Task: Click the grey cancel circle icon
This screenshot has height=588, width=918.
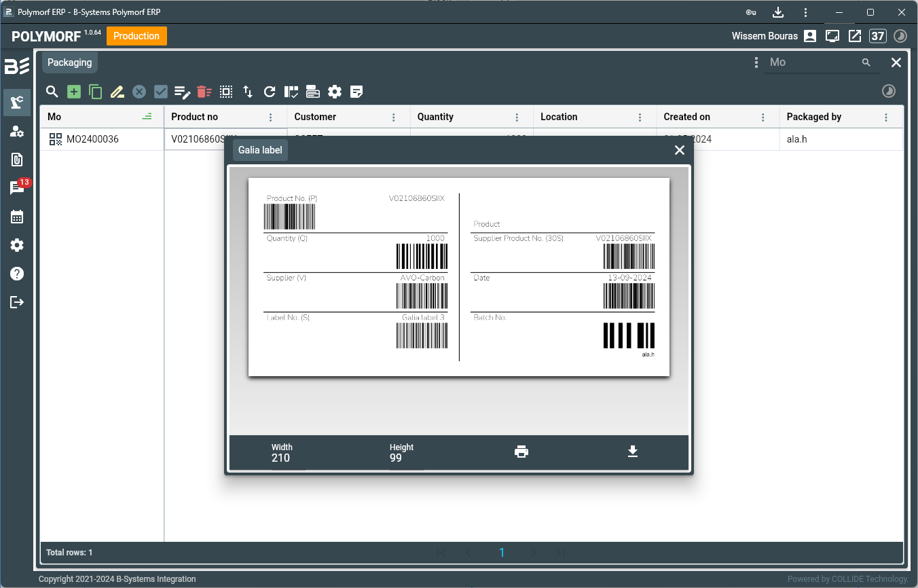Action: pos(139,92)
